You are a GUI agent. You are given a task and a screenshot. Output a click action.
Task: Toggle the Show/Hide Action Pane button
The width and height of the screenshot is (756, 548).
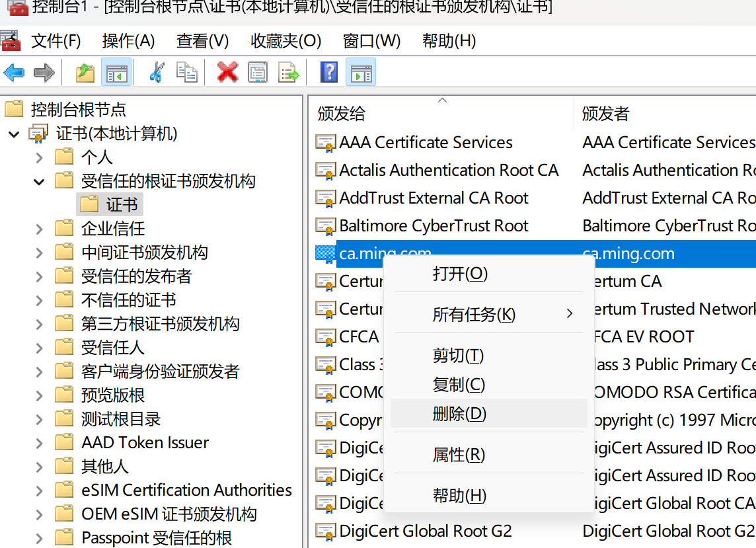pos(361,73)
